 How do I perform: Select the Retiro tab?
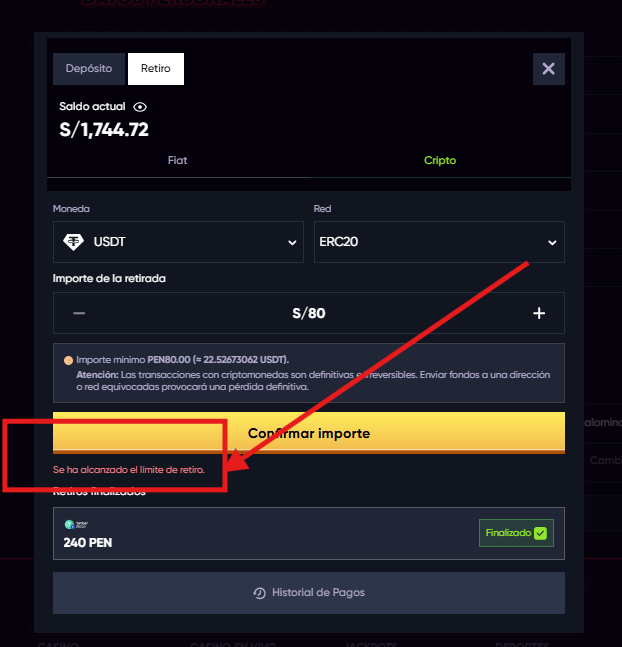point(156,69)
